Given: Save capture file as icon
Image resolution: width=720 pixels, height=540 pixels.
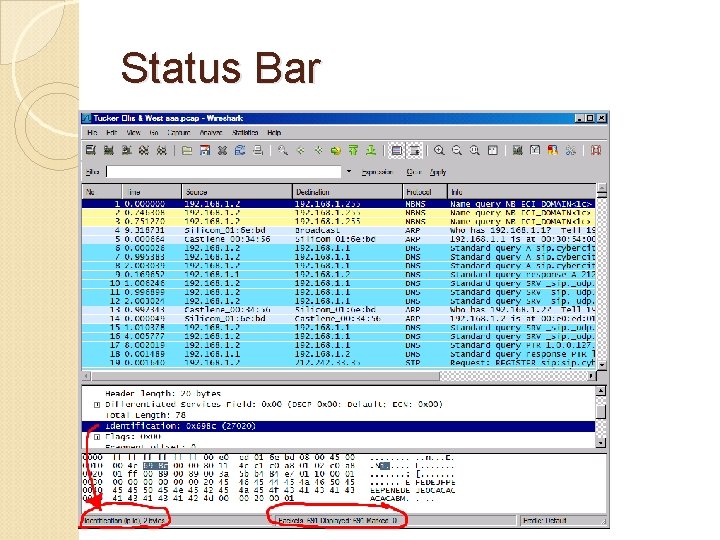Looking at the screenshot, I should click(205, 150).
